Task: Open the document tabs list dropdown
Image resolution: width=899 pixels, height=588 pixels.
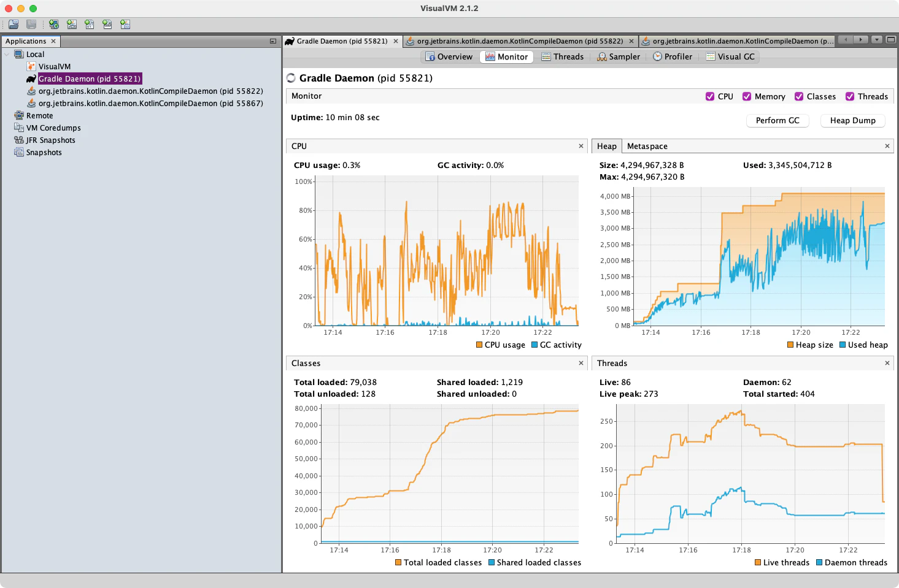Action: [877, 40]
